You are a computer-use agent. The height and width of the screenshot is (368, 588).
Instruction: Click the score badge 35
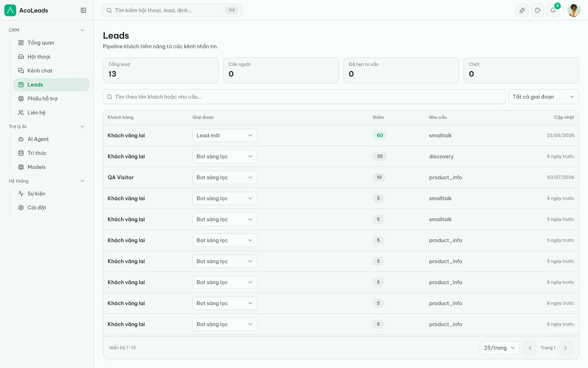click(380, 156)
